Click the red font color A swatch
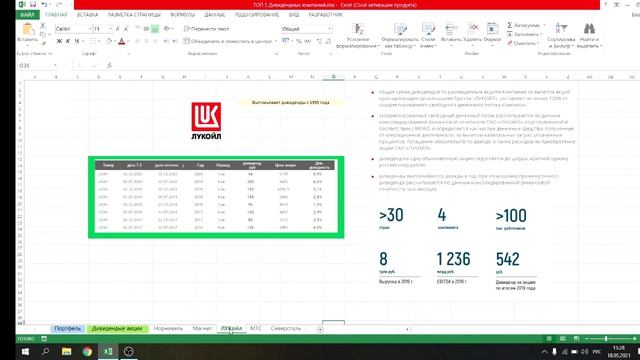The image size is (640, 360). (122, 41)
